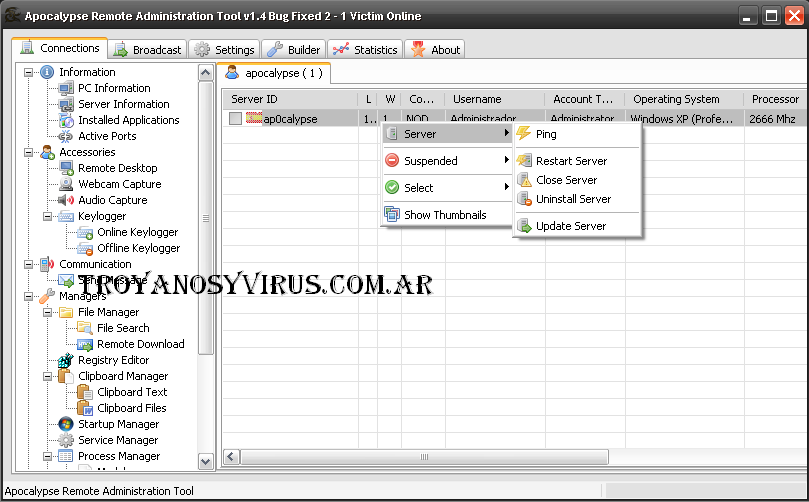Open the Server submenu arrow
Image resolution: width=809 pixels, height=502 pixels.
tap(507, 133)
